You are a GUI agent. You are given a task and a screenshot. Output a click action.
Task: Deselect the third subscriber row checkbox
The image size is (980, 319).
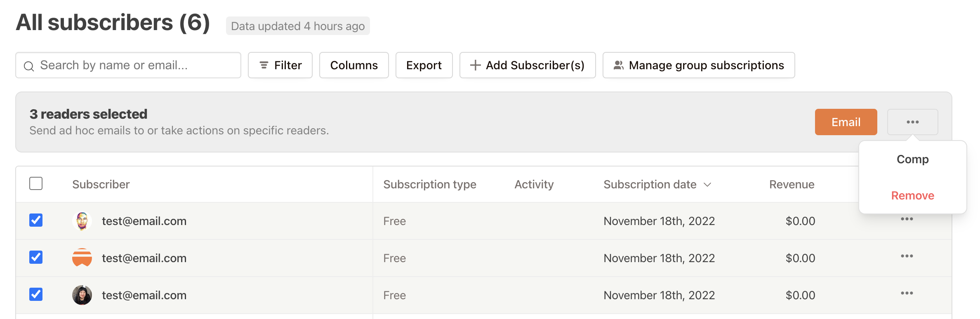(x=36, y=294)
